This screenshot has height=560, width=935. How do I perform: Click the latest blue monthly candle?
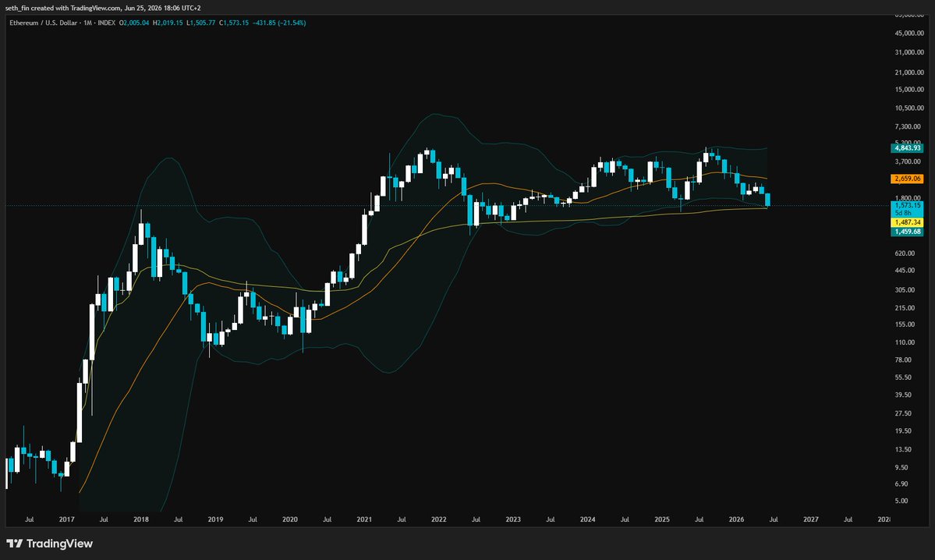767,200
